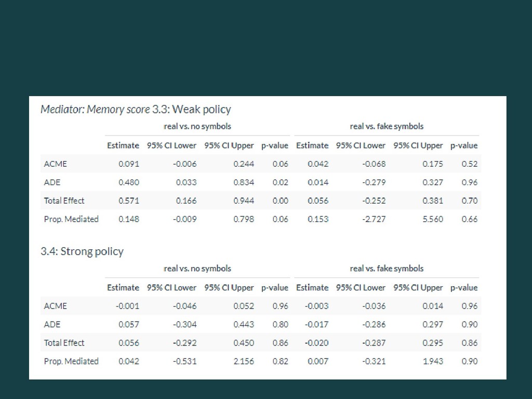Select the strong policy Prop. Mediated value 2.156
Viewport: 532px width, 399px height.
point(244,362)
